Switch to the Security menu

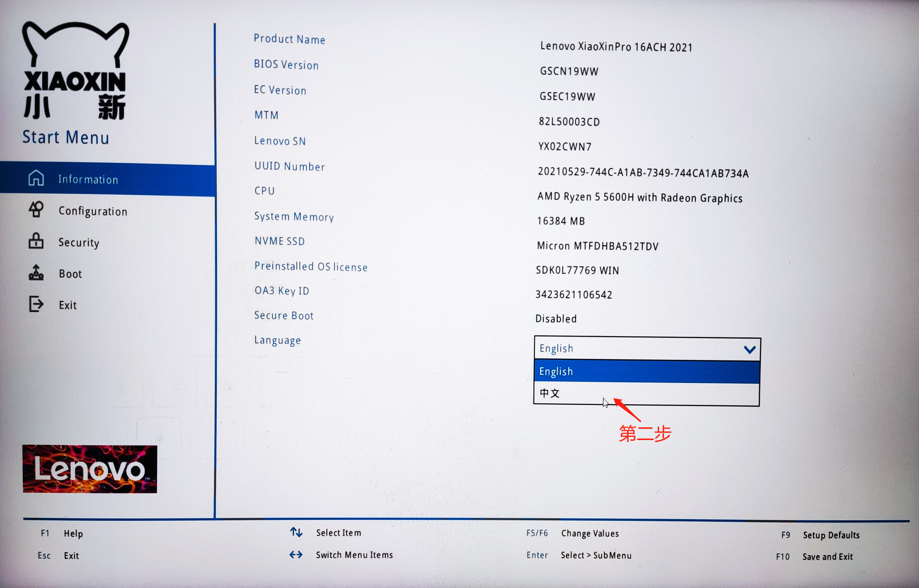[79, 243]
